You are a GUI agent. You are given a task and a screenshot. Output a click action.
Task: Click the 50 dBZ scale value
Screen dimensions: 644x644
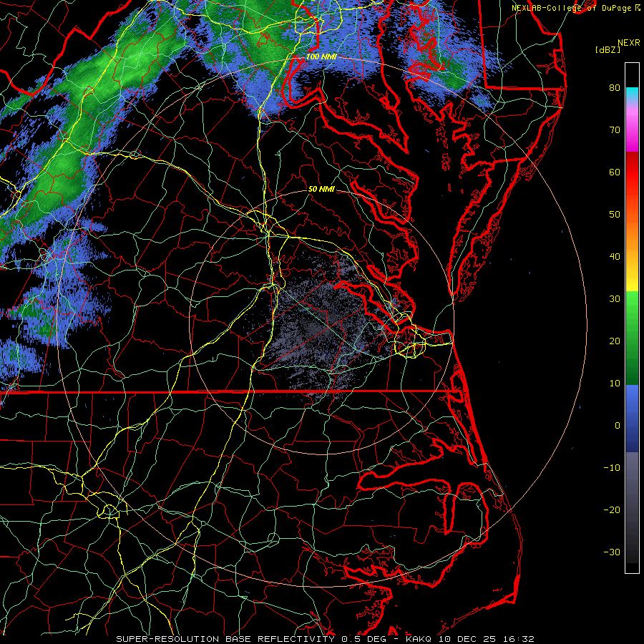[x=615, y=215]
